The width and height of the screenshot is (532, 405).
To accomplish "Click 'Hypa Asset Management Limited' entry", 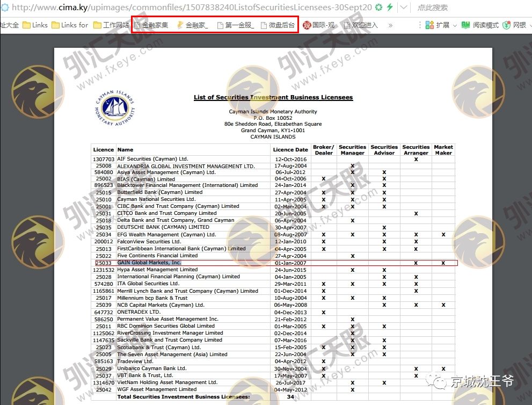I will pyautogui.click(x=157, y=270).
